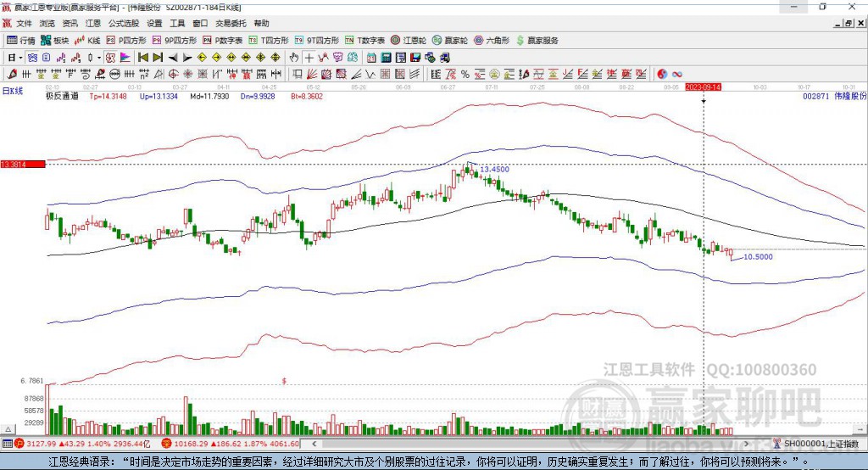Select the zigzag V-line drawing tool

pos(370,74)
